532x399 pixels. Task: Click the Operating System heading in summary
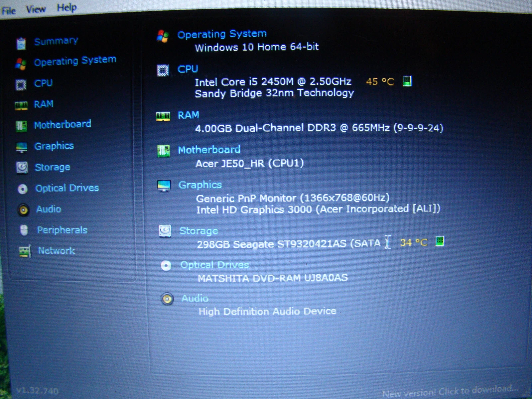222,34
